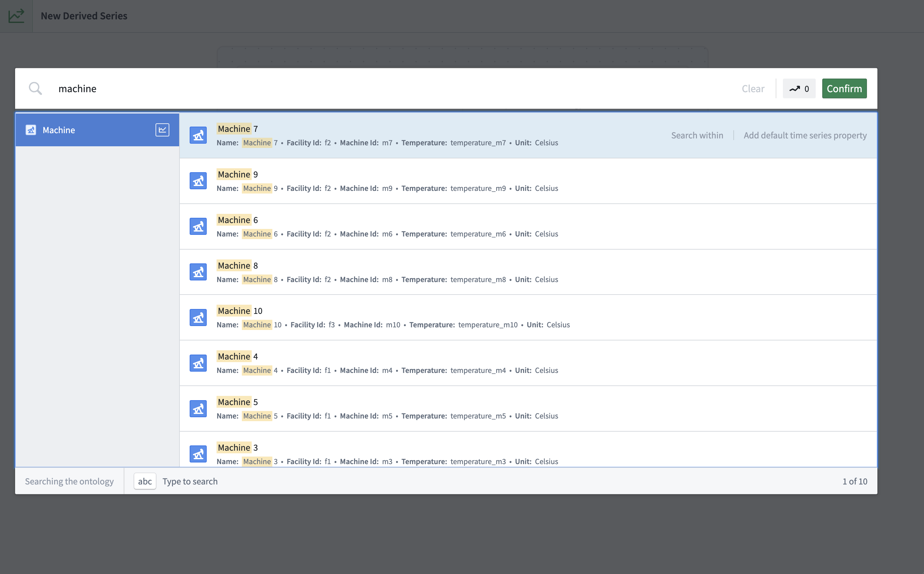Select the Machine 9 result title
Screen dimensions: 924x574
pyautogui.click(x=237, y=174)
